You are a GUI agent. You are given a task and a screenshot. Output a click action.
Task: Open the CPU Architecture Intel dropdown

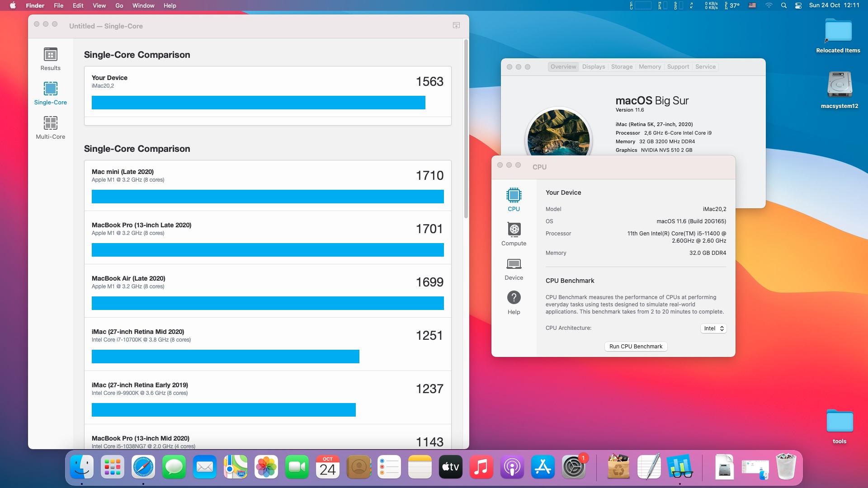click(713, 328)
